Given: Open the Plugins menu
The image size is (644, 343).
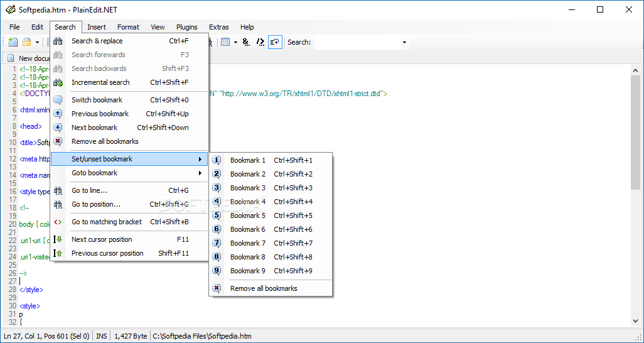Looking at the screenshot, I should 187,27.
